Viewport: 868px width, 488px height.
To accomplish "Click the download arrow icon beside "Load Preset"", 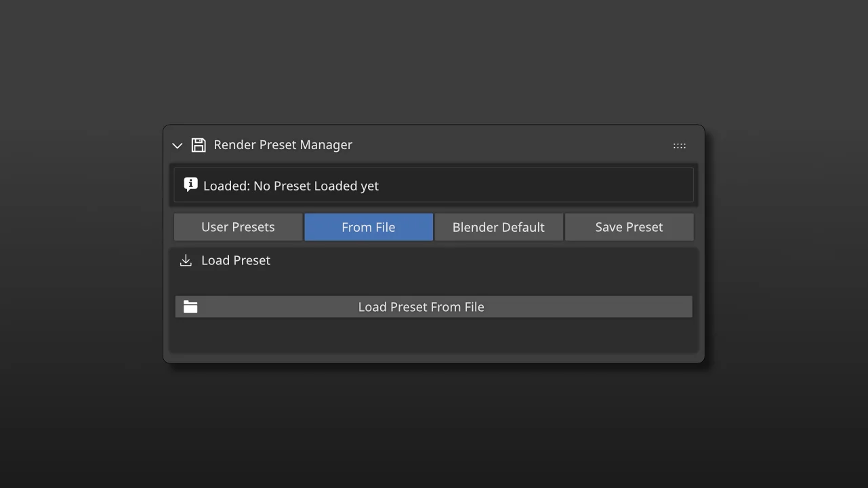I will [186, 260].
